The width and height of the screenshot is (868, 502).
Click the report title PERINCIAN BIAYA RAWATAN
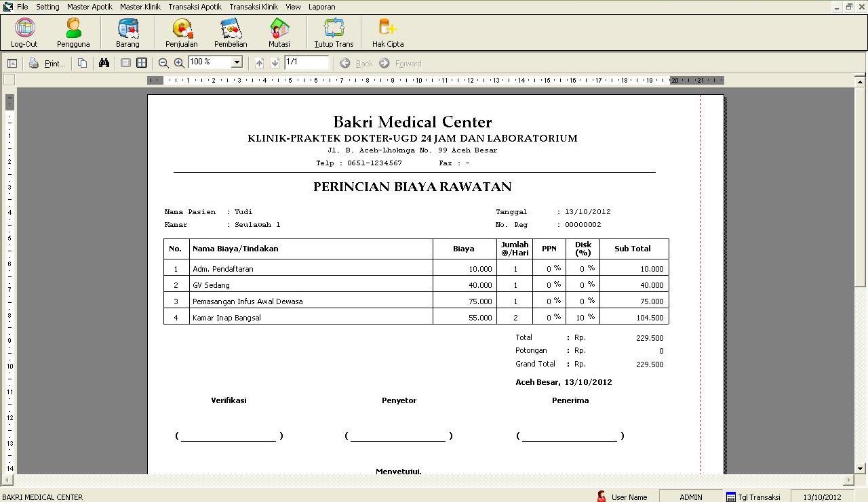[412, 187]
